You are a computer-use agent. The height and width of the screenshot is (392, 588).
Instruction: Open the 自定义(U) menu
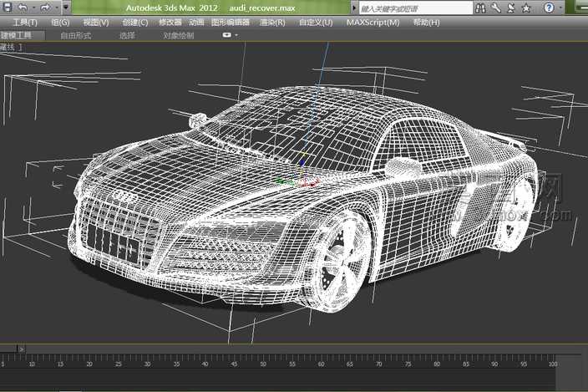click(316, 23)
